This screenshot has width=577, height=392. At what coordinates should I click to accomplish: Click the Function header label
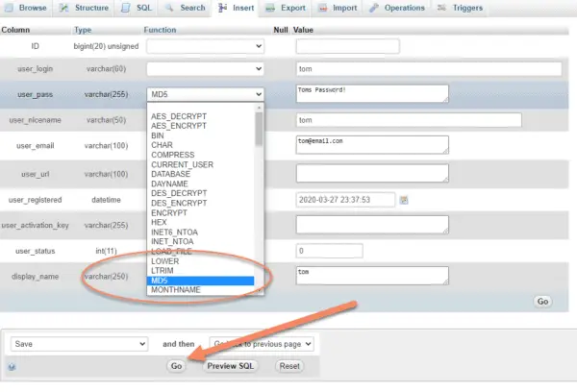(x=160, y=30)
